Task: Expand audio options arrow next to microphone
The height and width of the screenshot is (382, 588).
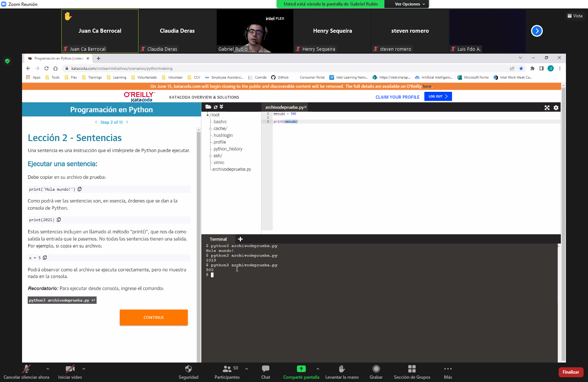Action: (x=48, y=369)
